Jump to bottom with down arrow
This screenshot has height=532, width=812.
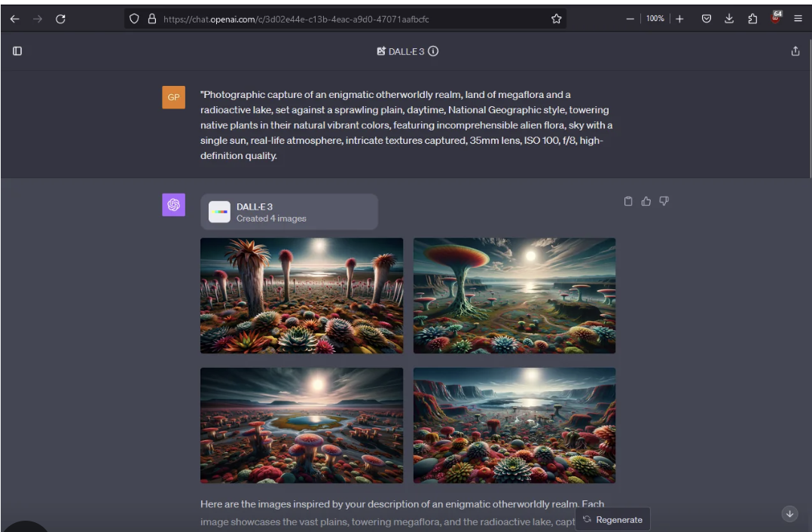click(789, 514)
